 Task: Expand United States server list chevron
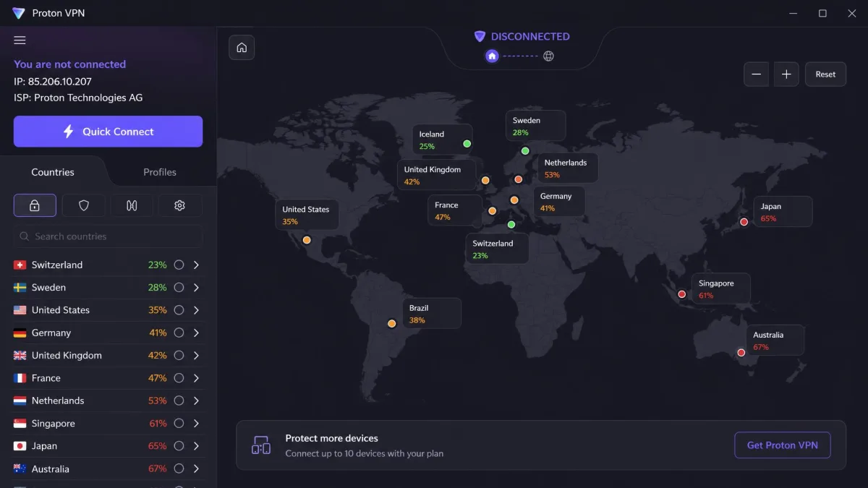pos(196,310)
